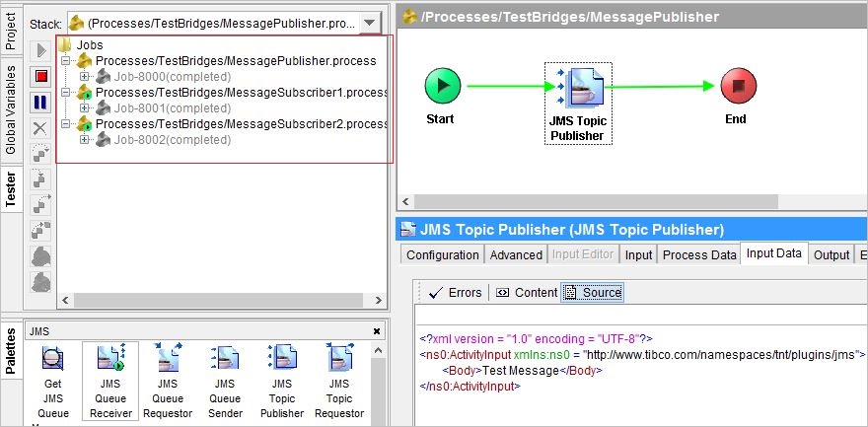Screen dimensions: 868x427
Task: Switch to the Global Variables side tab
Action: pos(11,110)
